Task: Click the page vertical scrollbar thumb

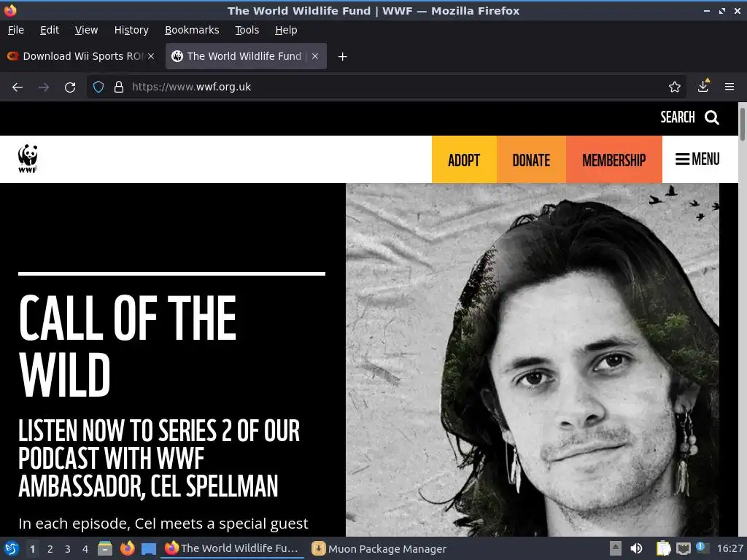Action: tap(742, 124)
